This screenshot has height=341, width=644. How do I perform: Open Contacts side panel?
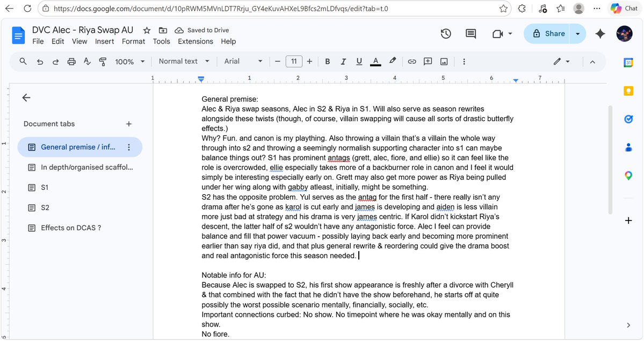pyautogui.click(x=628, y=147)
